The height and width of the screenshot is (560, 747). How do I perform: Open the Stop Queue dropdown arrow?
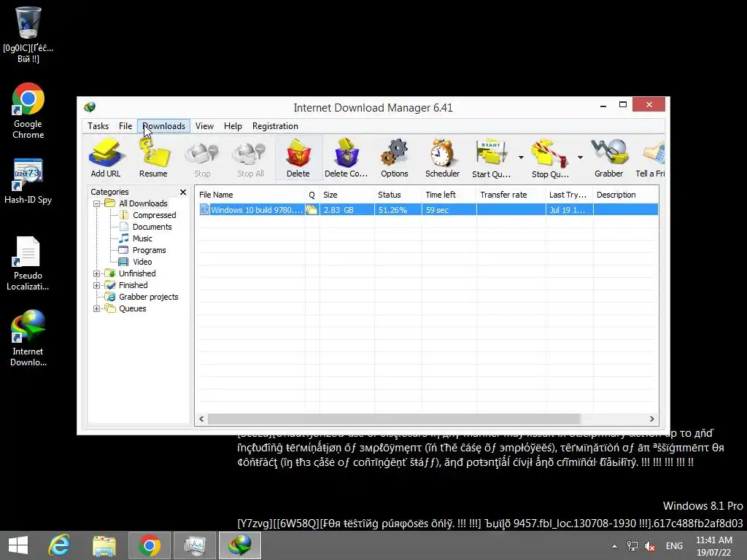pos(580,157)
